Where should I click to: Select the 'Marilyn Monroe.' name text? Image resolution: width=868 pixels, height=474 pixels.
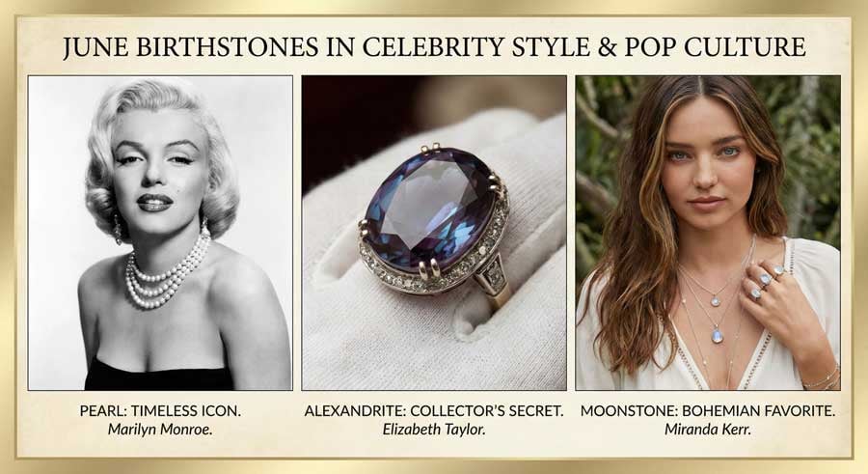pos(159,431)
